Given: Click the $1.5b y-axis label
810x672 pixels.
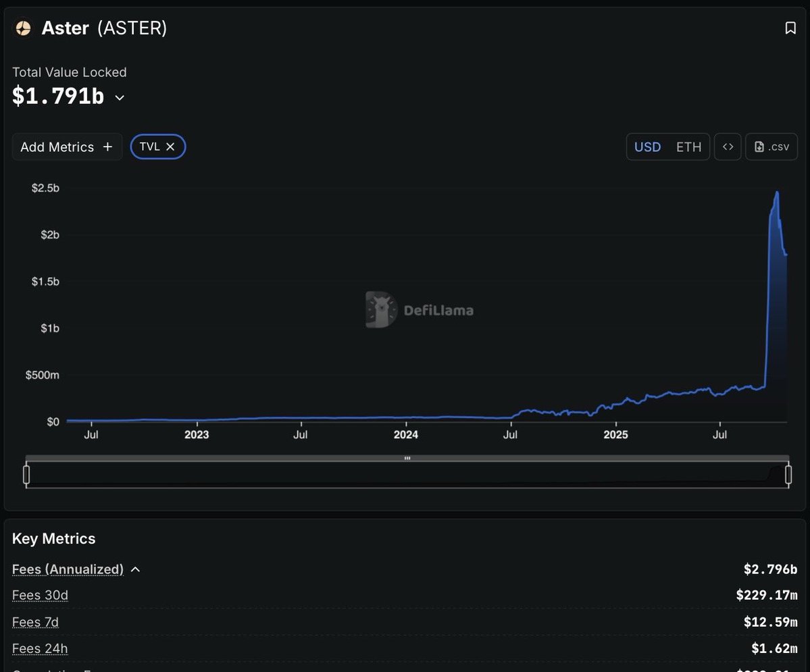Looking at the screenshot, I should tap(45, 282).
